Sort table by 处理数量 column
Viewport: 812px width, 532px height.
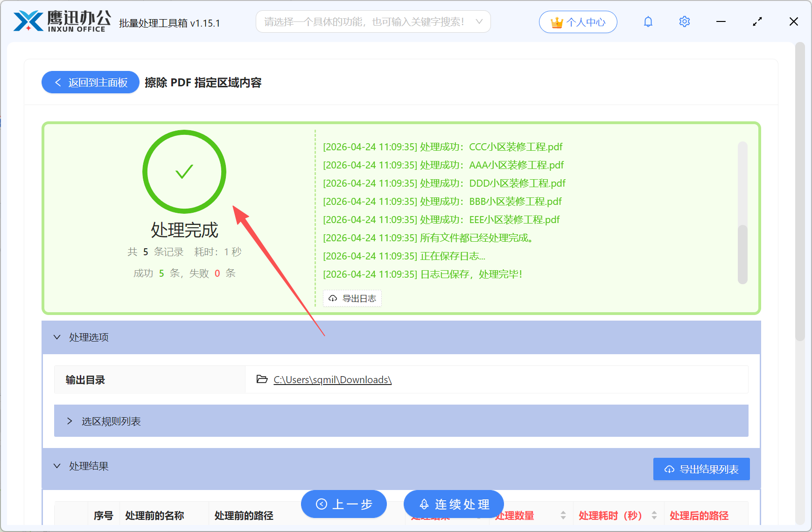click(564, 516)
